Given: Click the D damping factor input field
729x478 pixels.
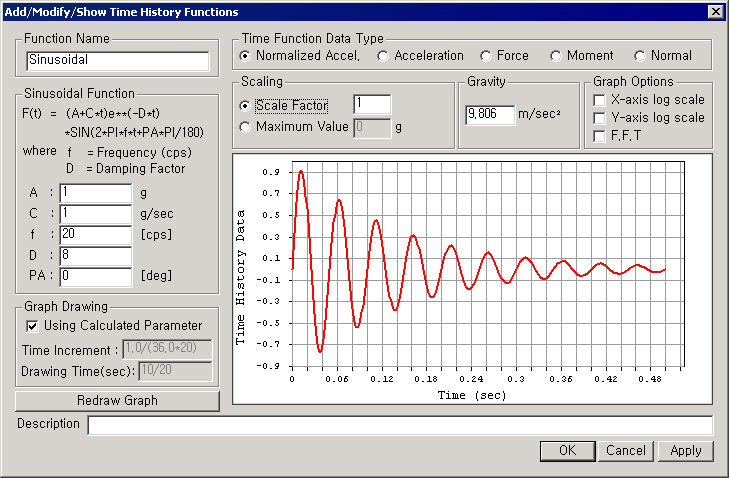Looking at the screenshot, I should (96, 256).
